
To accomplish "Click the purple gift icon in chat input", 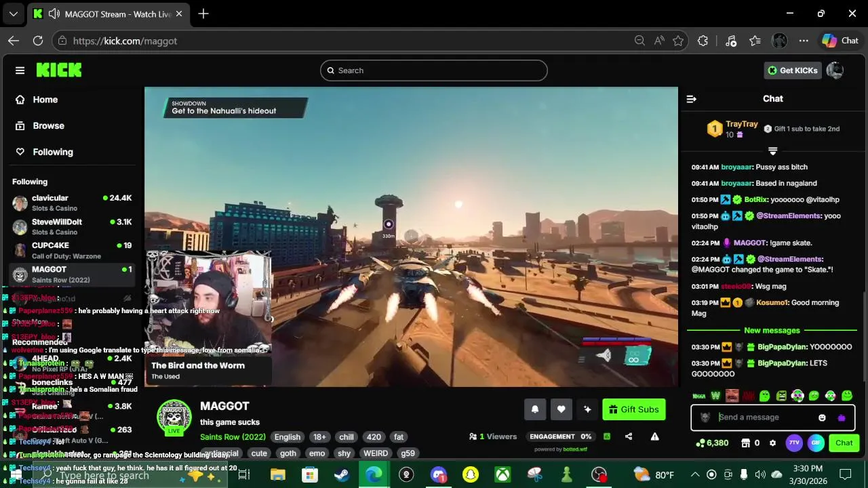I will click(x=842, y=418).
